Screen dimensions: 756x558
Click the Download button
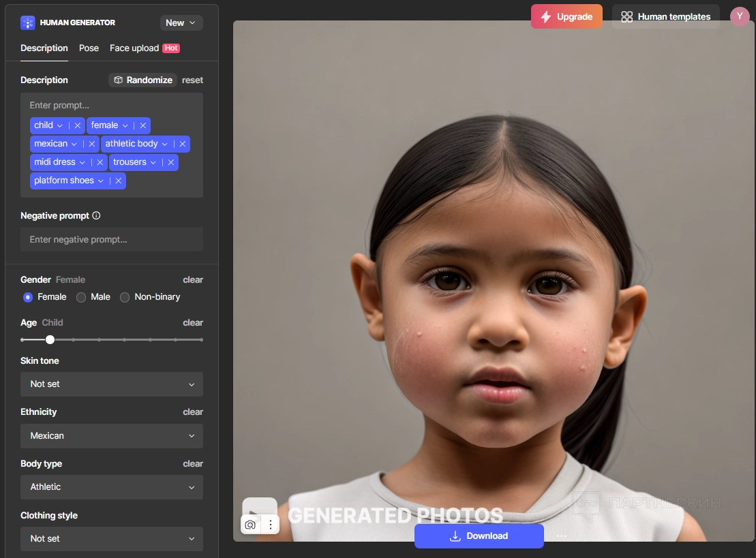click(479, 536)
